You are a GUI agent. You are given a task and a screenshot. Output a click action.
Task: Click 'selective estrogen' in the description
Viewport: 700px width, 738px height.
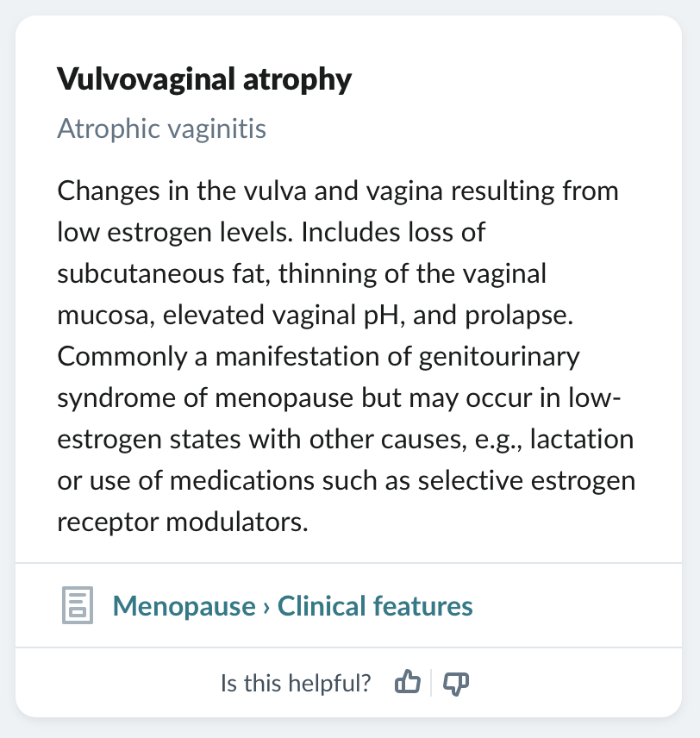[527, 481]
